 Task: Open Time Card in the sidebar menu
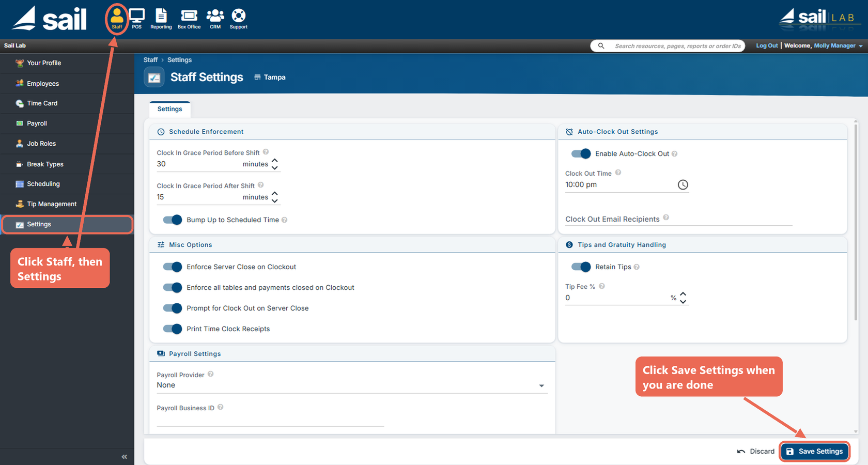point(67,103)
